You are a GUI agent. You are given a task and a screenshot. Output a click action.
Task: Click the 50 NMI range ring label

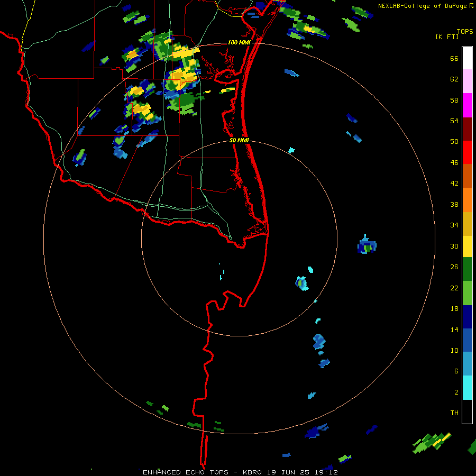pyautogui.click(x=239, y=140)
